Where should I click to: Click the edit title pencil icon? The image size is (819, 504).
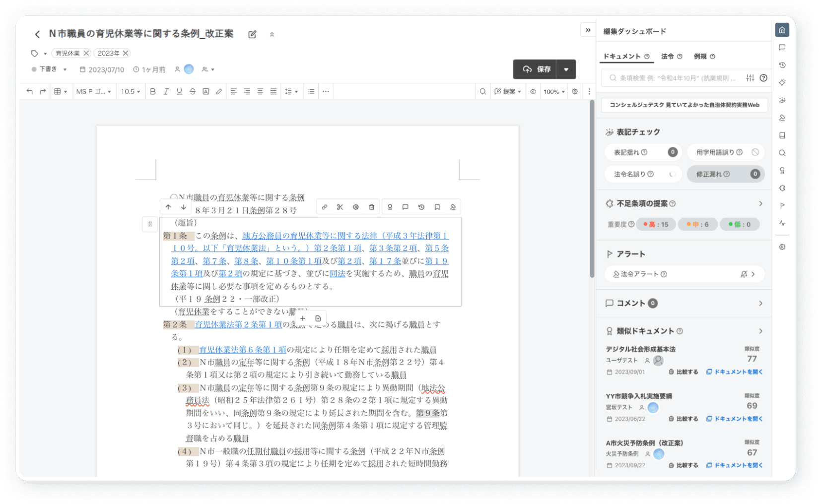(252, 34)
